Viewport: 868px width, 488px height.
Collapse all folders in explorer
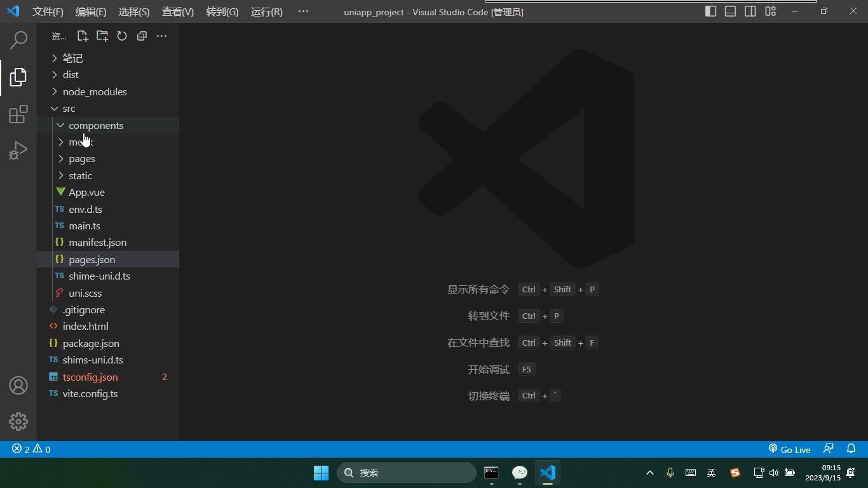tap(142, 36)
